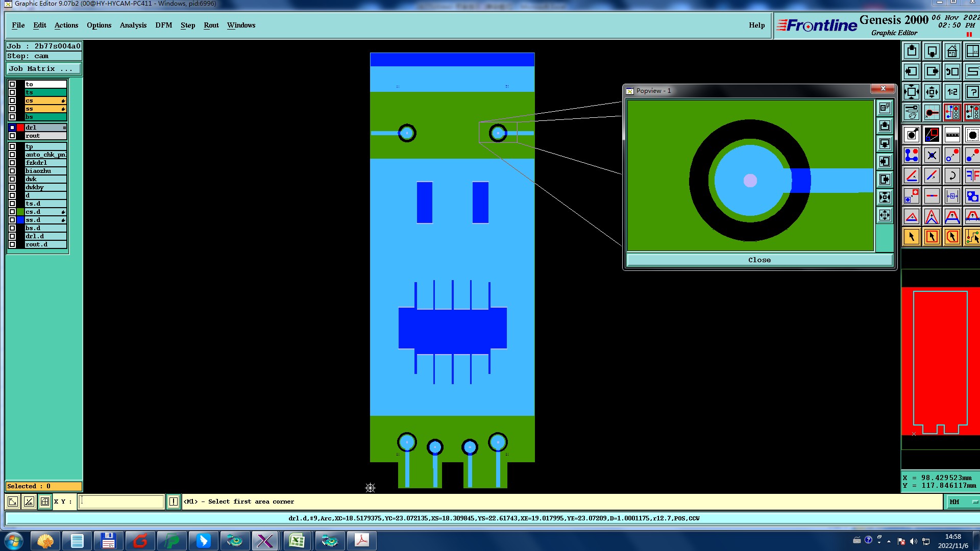Image resolution: width=980 pixels, height=551 pixels.
Task: Enable the checkbox next to cs.d layer
Action: [12, 212]
